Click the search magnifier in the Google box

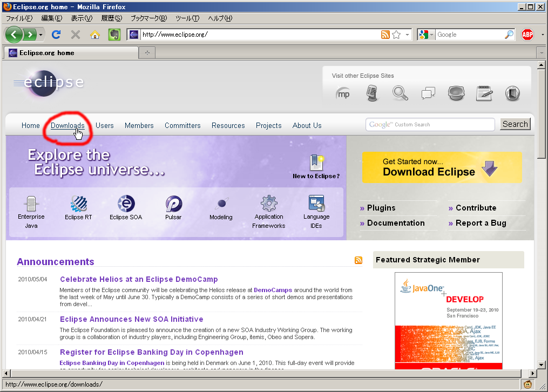pos(509,34)
